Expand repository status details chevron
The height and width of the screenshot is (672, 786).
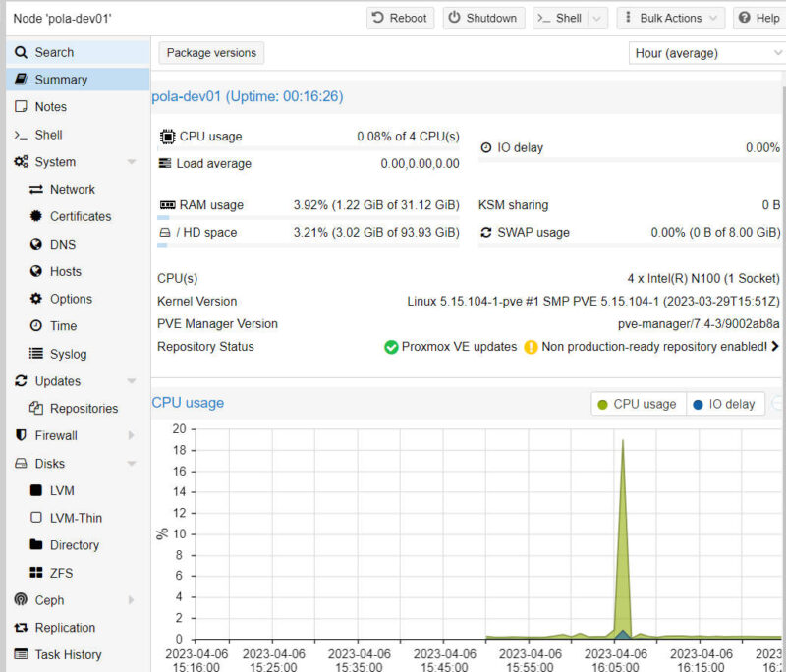(x=775, y=346)
